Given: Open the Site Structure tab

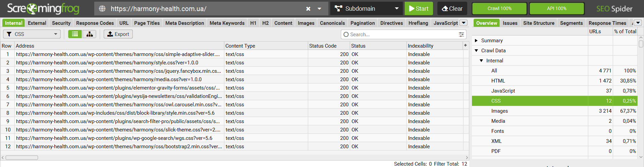Looking at the screenshot, I should tap(538, 23).
